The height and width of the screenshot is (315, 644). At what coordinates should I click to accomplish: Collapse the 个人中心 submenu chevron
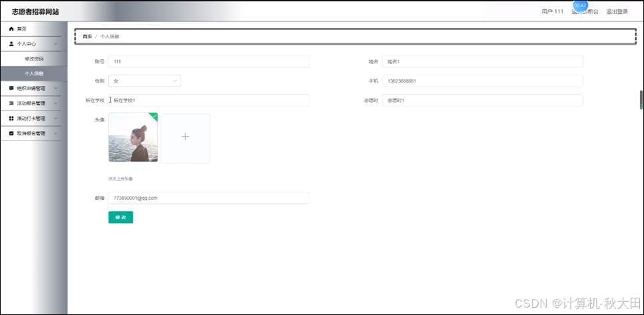(55, 44)
